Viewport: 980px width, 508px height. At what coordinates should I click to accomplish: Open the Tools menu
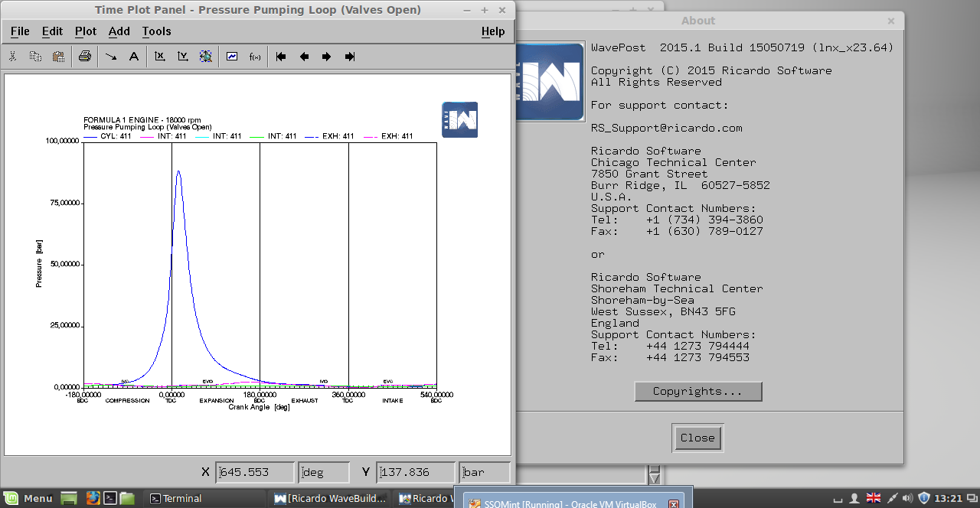(x=156, y=31)
